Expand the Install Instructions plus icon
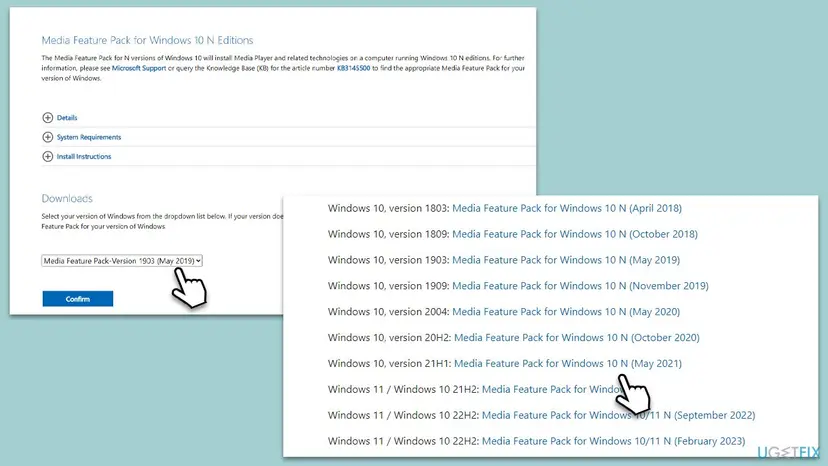 [48, 156]
